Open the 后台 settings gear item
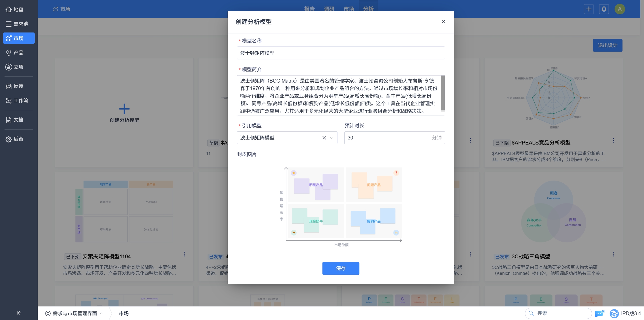 [x=15, y=139]
